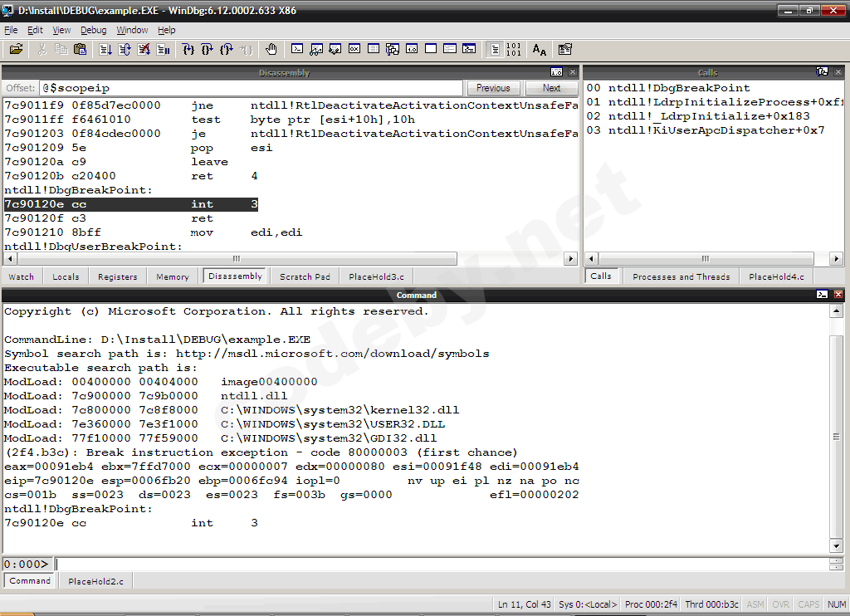Switch to the Watch tab
The image size is (850, 616).
click(x=21, y=276)
